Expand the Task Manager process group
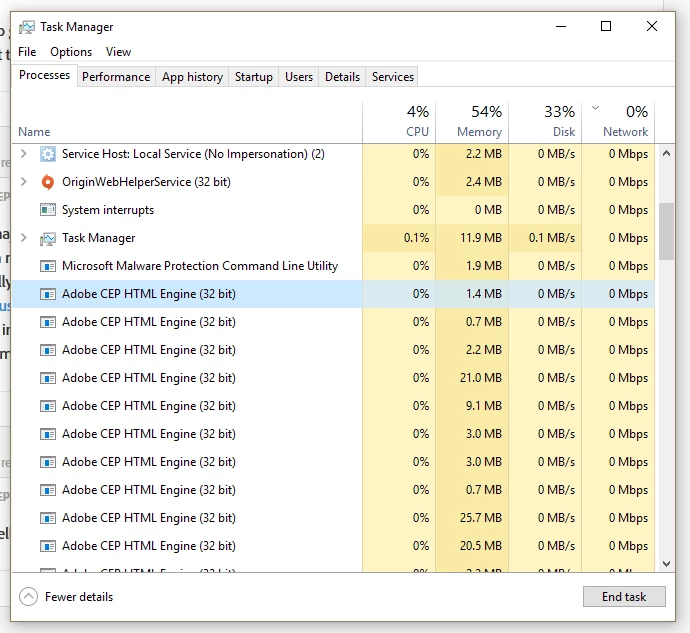Image resolution: width=690 pixels, height=633 pixels. tap(24, 238)
